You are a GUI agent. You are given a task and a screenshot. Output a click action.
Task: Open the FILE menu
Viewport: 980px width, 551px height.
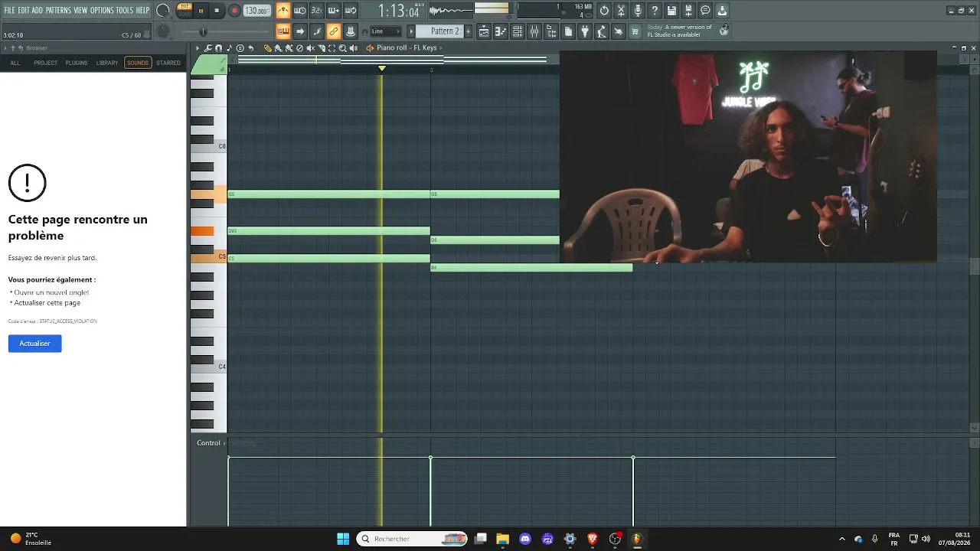9,11
